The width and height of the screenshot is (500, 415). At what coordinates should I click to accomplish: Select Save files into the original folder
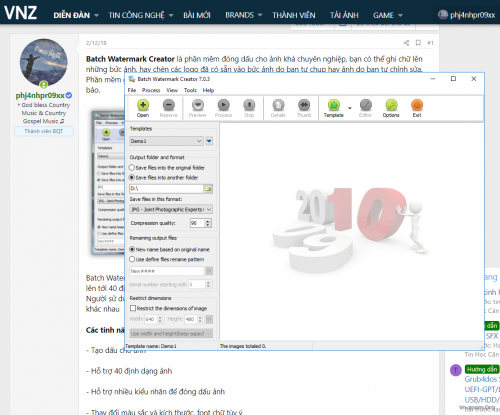tap(167, 168)
